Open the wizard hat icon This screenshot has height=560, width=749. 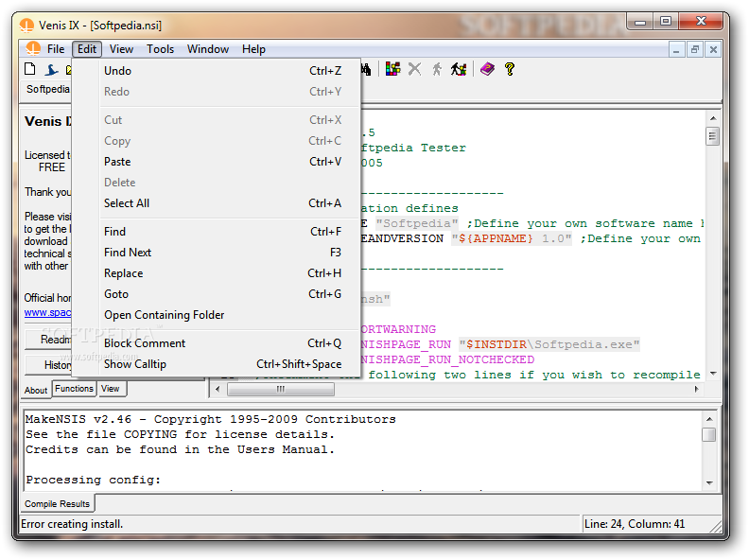coord(51,70)
